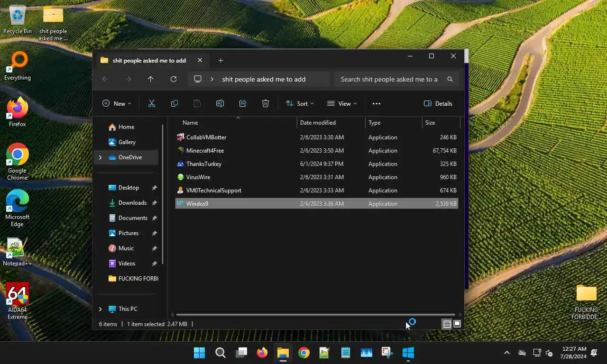Screen dimensions: 607x364
Task: Open Notepad++ desktop shortcut
Action: [x=18, y=252]
